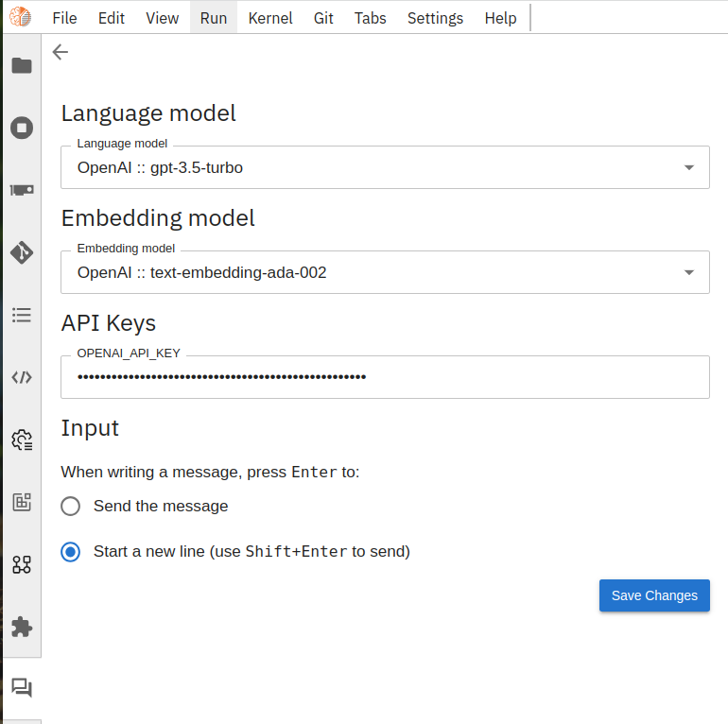Expand the Embedding model dropdown
Image resolution: width=728 pixels, height=724 pixels.
coord(385,272)
